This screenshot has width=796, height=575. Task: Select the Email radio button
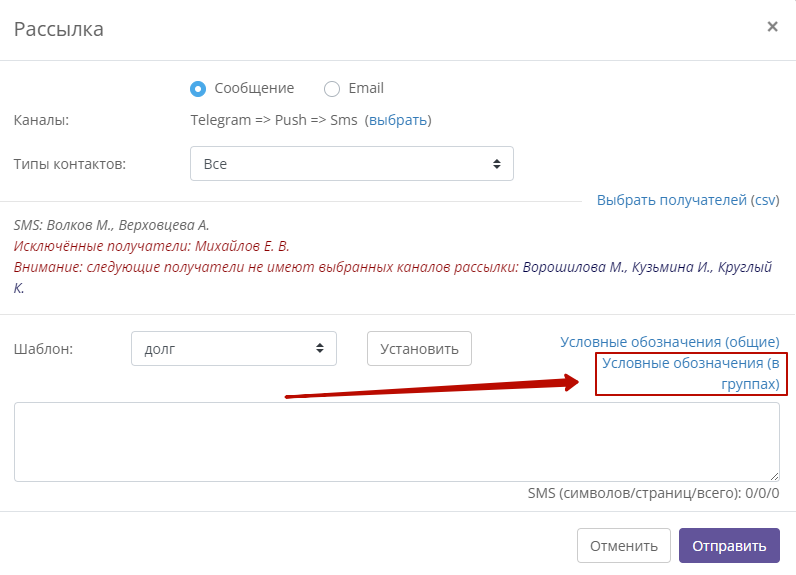[332, 89]
